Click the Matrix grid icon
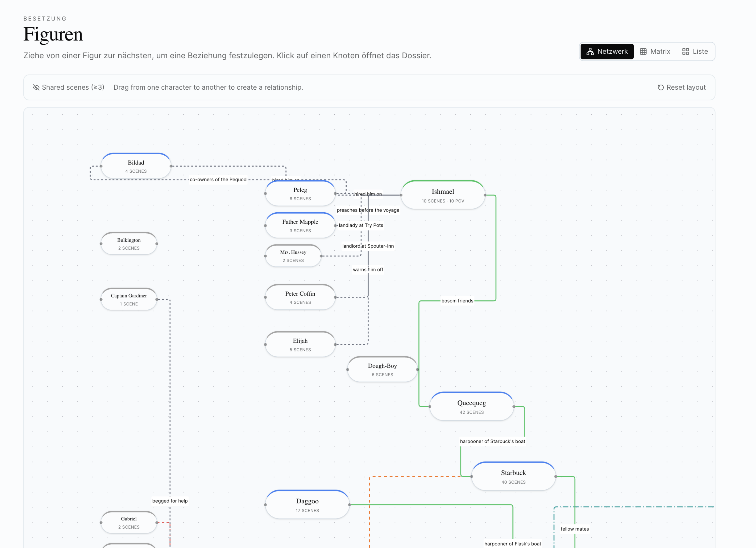Screen dimensions: 756x548 [x=643, y=52]
